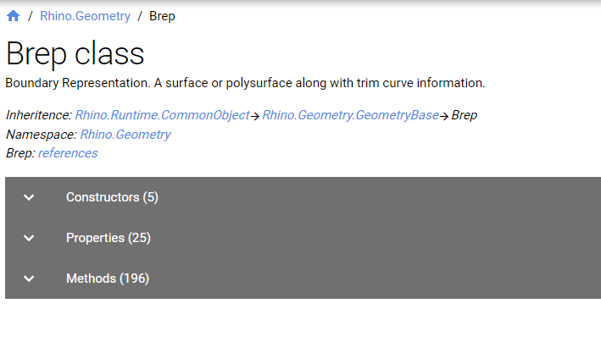
Task: Go to the home page icon
Action: pyautogui.click(x=13, y=16)
